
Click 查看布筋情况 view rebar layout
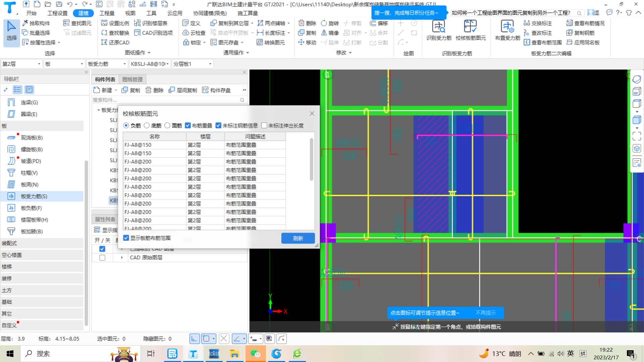pyautogui.click(x=585, y=23)
